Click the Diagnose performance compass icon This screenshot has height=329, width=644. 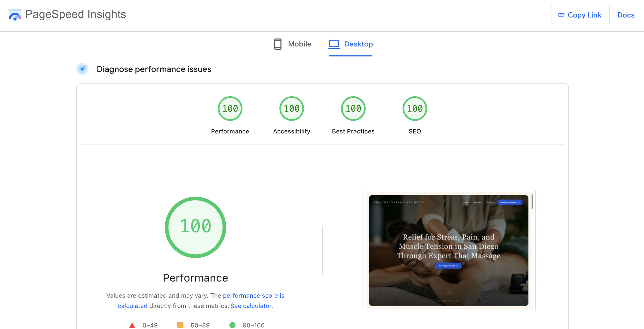(82, 69)
